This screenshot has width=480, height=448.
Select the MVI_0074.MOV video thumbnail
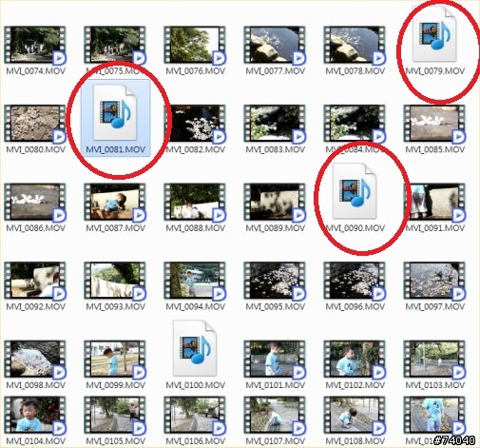35,45
